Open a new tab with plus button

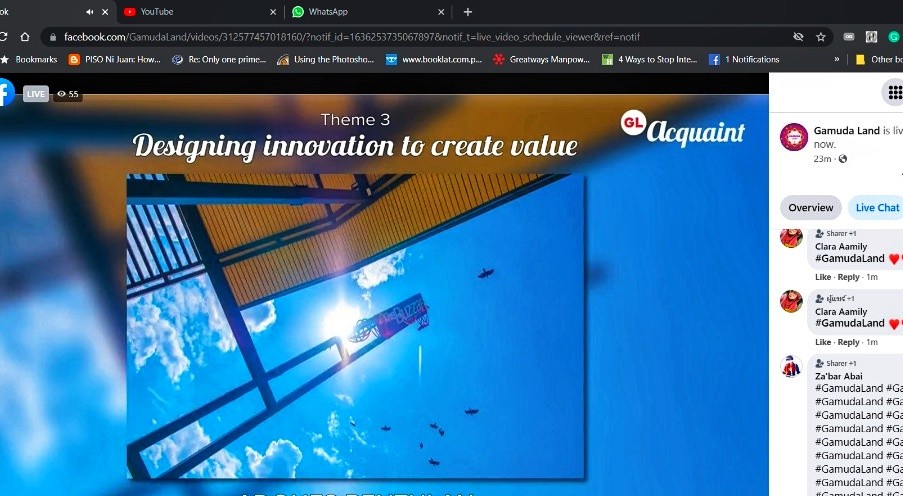[x=468, y=12]
